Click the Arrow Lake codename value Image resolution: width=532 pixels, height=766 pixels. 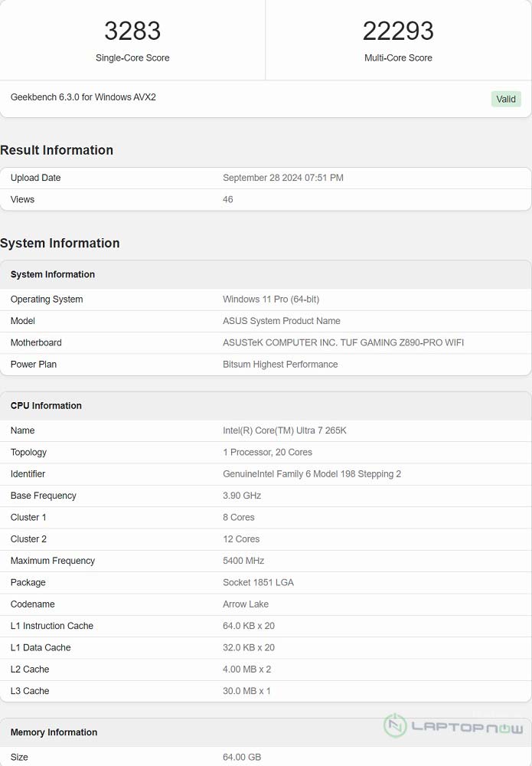coord(246,604)
